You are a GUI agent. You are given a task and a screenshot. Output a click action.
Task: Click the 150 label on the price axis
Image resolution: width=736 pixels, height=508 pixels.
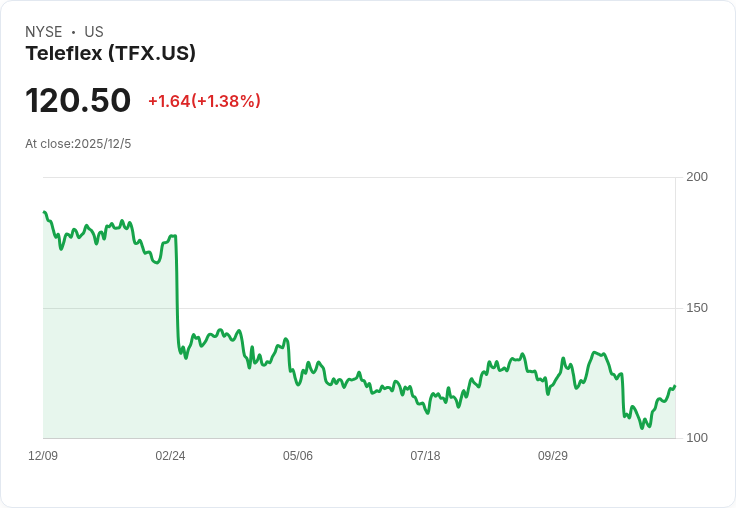tap(697, 308)
